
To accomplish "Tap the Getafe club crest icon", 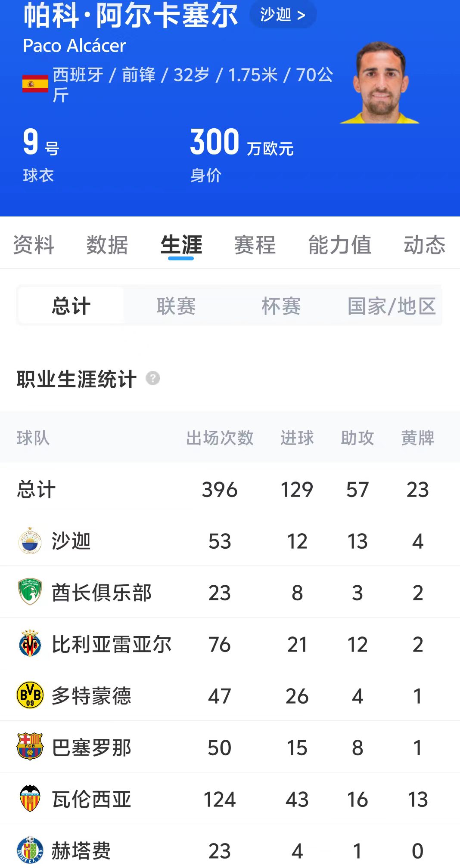I will [30, 850].
